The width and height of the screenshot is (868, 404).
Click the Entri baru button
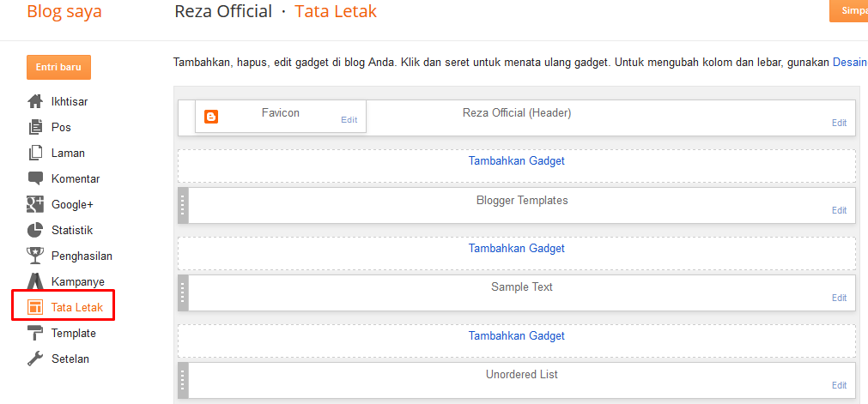[x=58, y=68]
